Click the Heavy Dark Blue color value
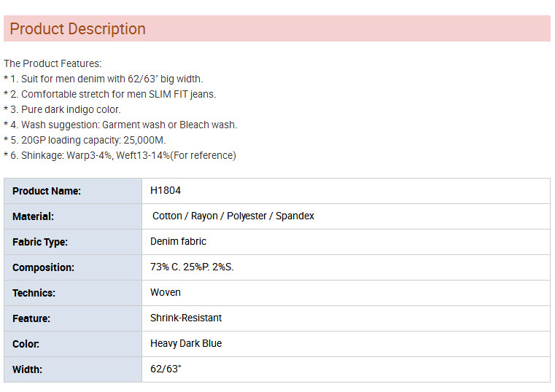Viewport: 555px width, 392px height. click(x=186, y=343)
